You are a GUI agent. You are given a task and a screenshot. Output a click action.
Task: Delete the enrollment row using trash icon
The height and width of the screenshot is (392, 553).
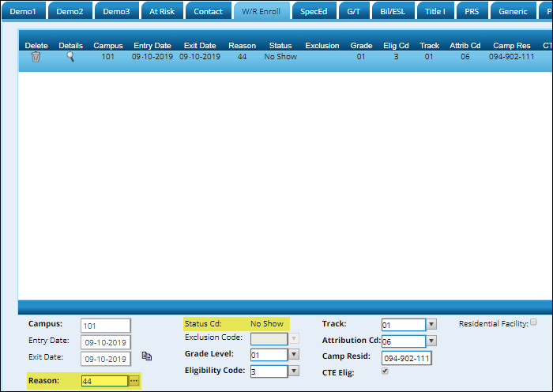[36, 56]
